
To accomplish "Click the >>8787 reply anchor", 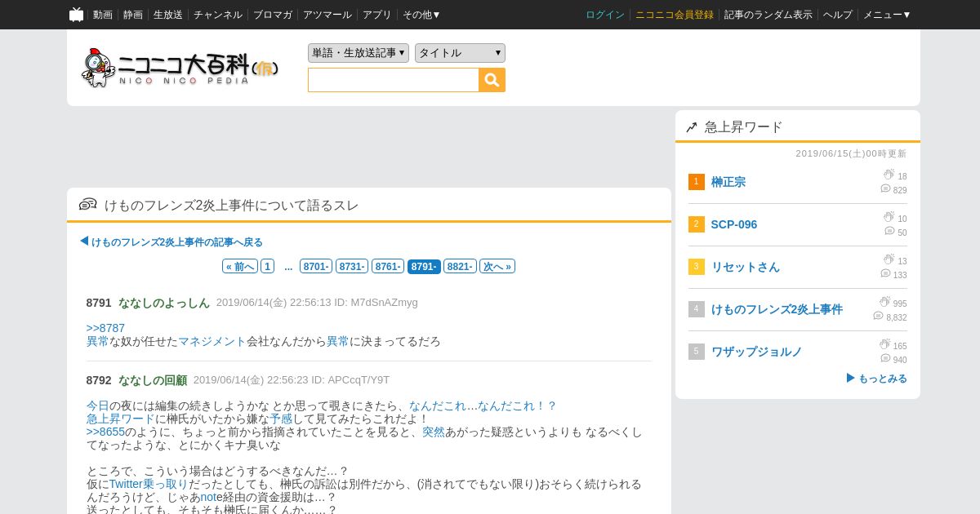I will [105, 328].
